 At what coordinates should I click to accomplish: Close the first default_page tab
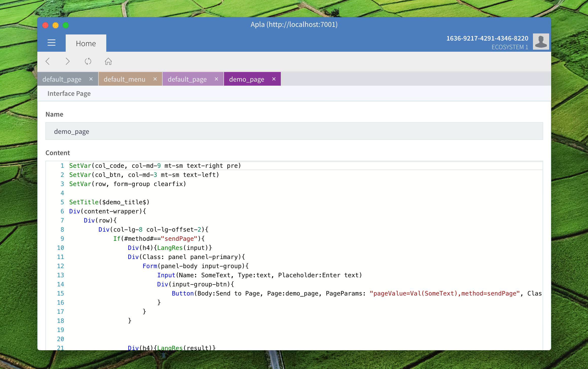pos(91,79)
